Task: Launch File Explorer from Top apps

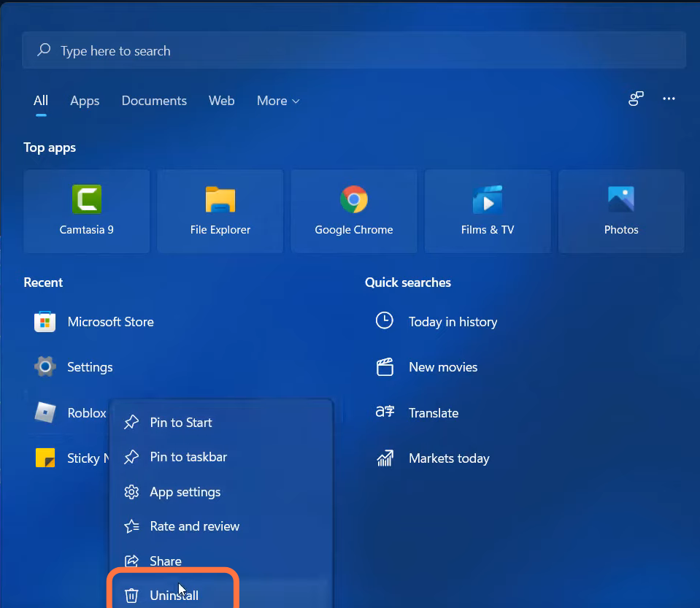Action: coord(220,211)
